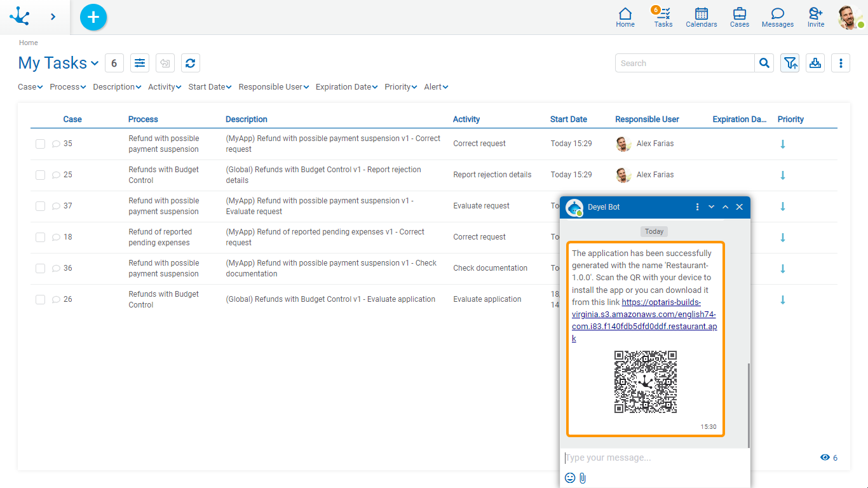868x488 pixels.
Task: Tick the checkbox for case 36
Action: click(40, 268)
